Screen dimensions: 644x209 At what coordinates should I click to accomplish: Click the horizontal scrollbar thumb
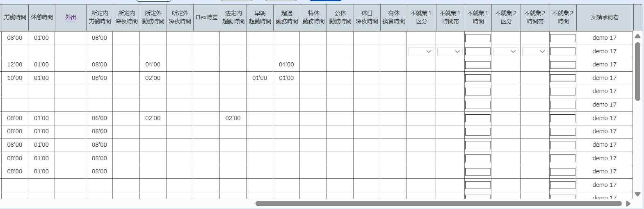pos(438,204)
